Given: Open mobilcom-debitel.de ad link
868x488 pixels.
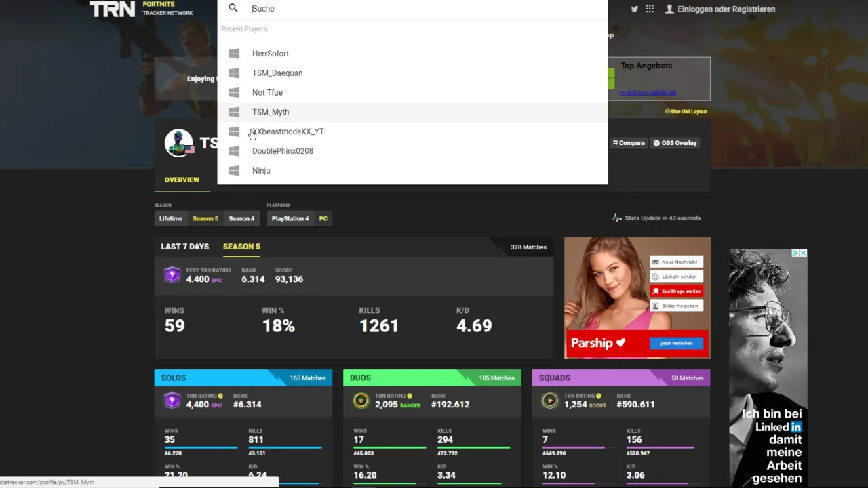Looking at the screenshot, I should click(648, 93).
